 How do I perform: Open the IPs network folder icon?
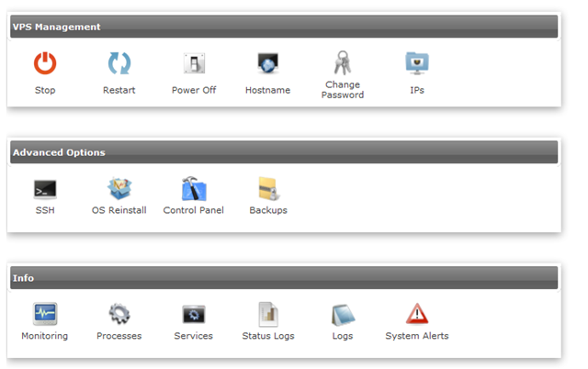pos(417,63)
